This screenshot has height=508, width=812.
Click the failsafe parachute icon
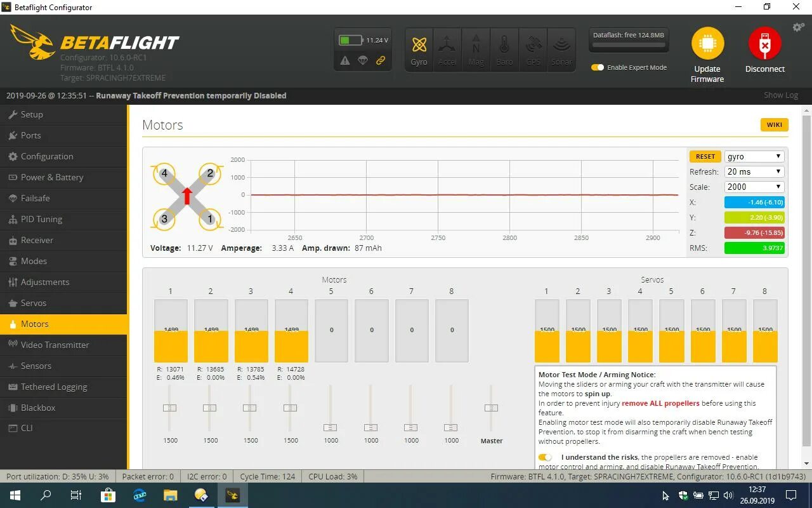363,60
